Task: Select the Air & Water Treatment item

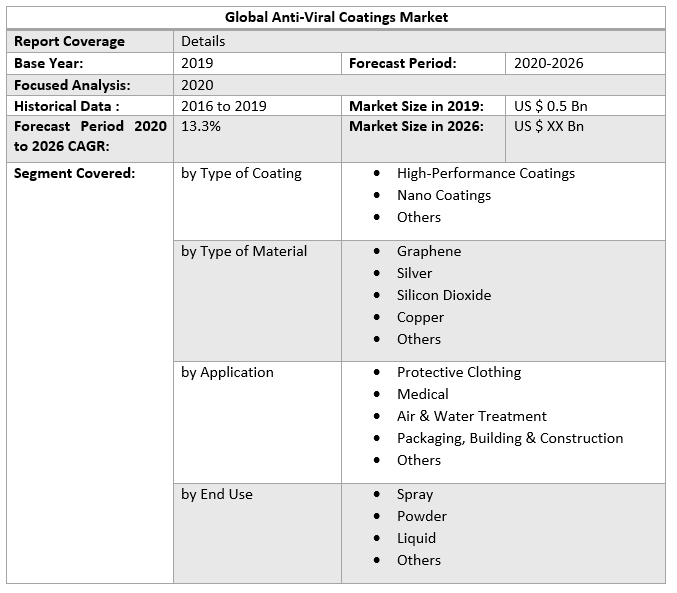Action: 471,416
